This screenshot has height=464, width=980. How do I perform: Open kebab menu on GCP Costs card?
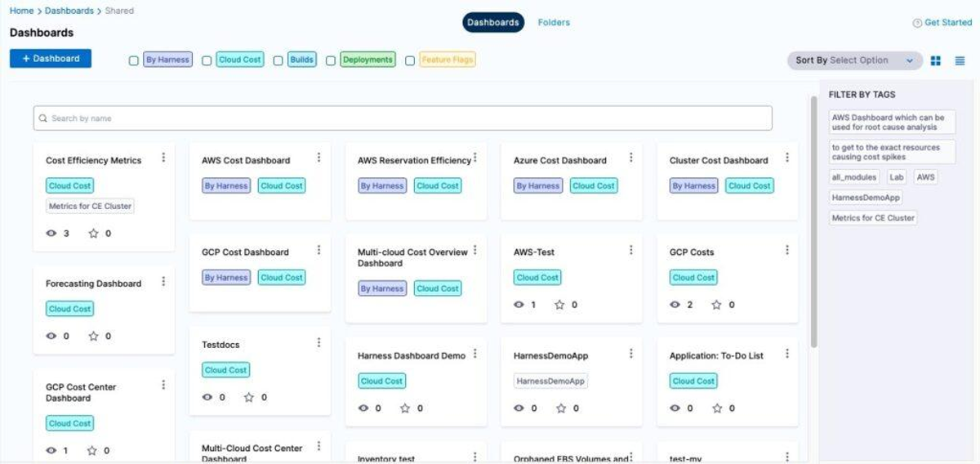(x=787, y=250)
